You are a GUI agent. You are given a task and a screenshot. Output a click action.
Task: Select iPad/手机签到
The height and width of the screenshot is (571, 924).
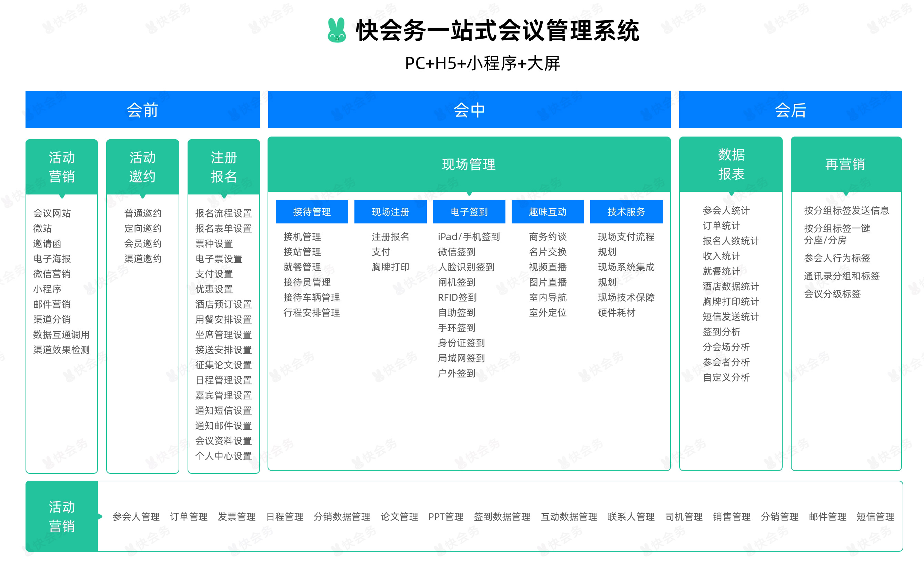[x=469, y=237]
